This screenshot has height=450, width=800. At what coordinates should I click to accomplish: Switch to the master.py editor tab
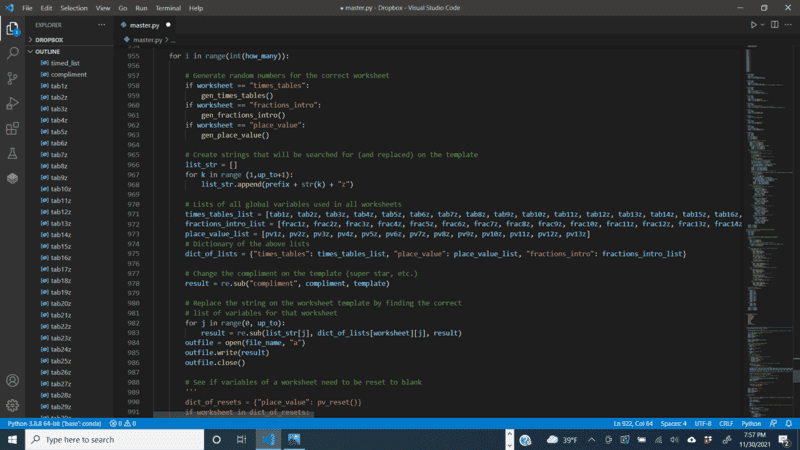click(142, 24)
